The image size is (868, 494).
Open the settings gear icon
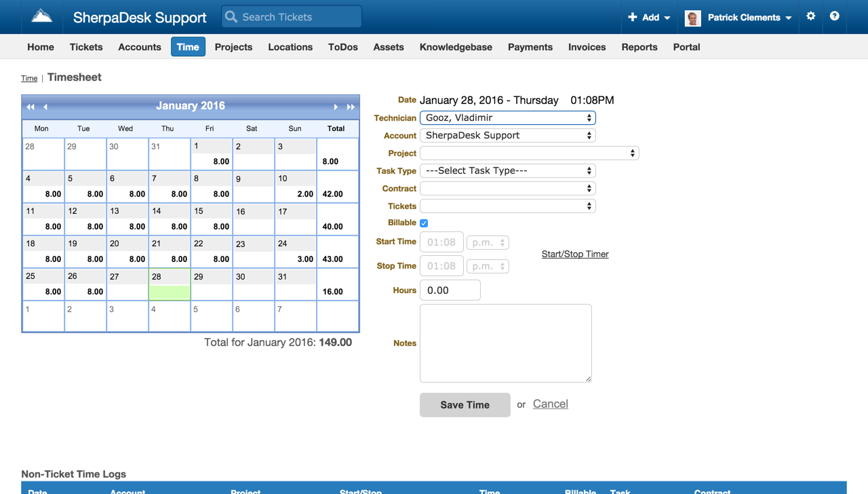click(811, 16)
